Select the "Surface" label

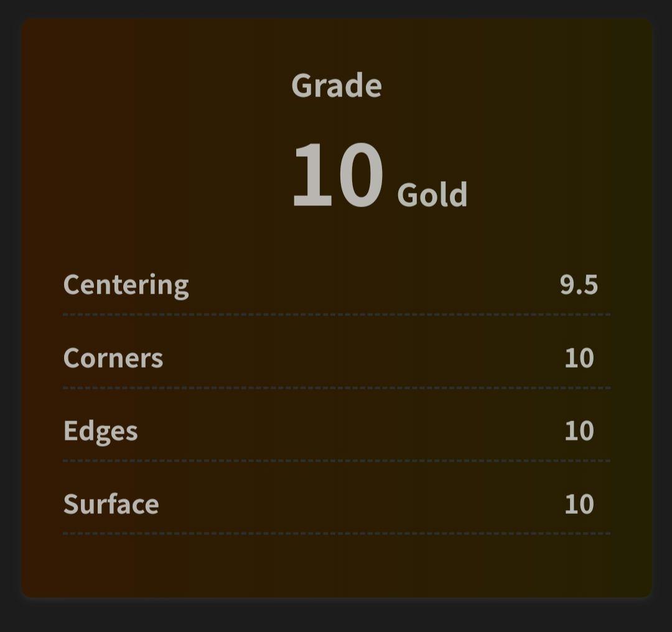(x=111, y=503)
